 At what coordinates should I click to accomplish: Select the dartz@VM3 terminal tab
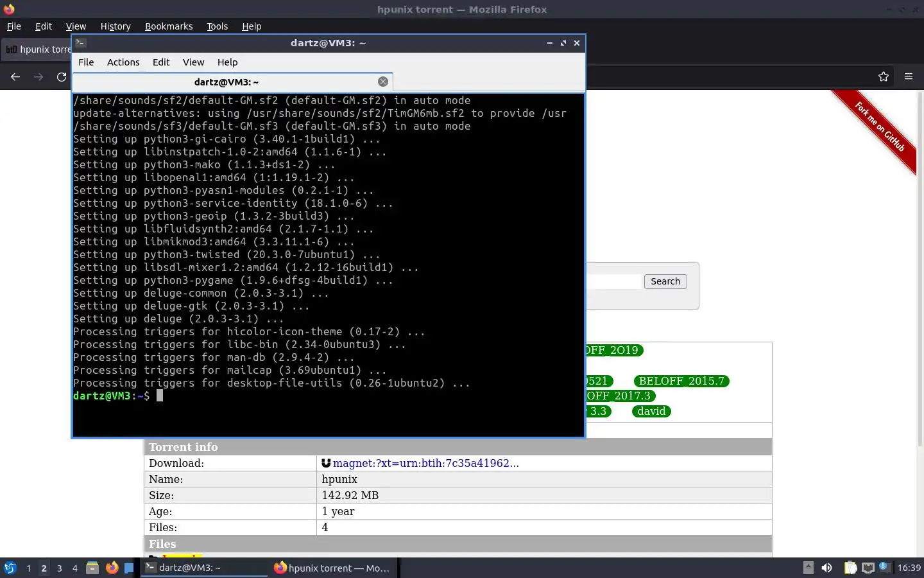232,82
